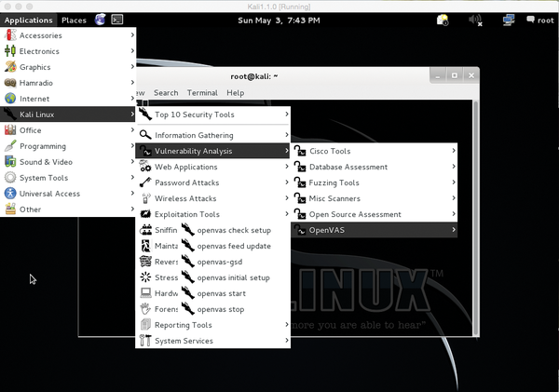Click the Electronics category icon

pyautogui.click(x=10, y=51)
